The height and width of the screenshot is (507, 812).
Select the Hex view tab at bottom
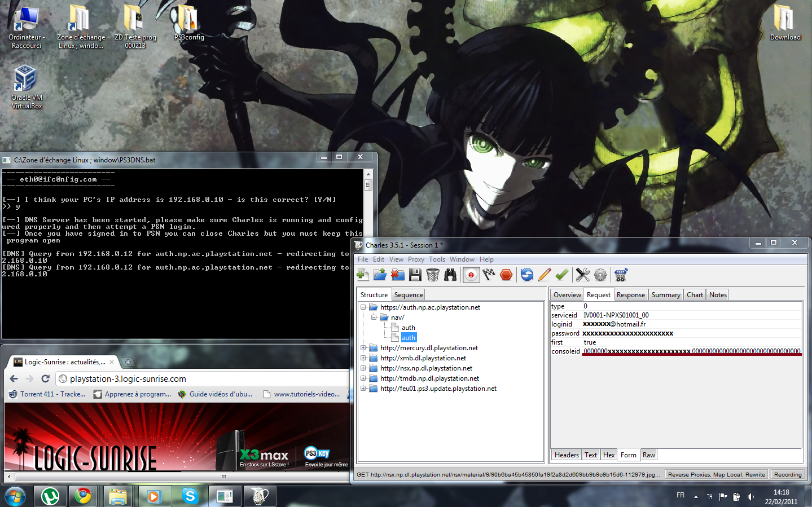tap(608, 455)
